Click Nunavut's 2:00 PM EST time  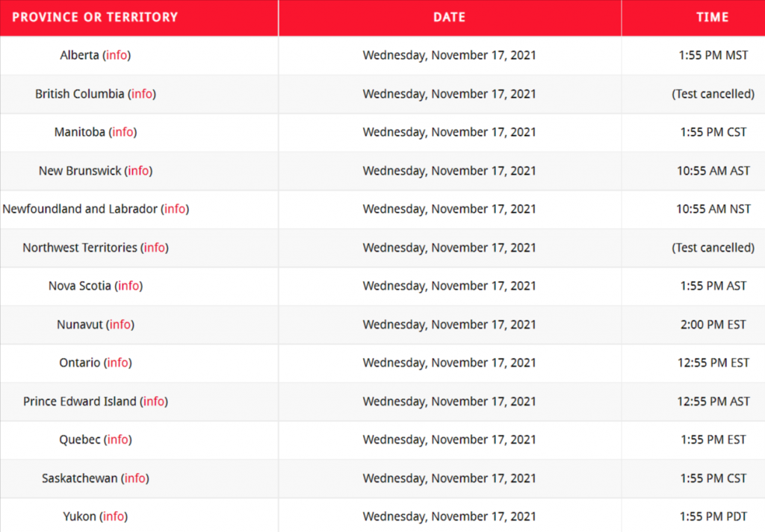(713, 324)
